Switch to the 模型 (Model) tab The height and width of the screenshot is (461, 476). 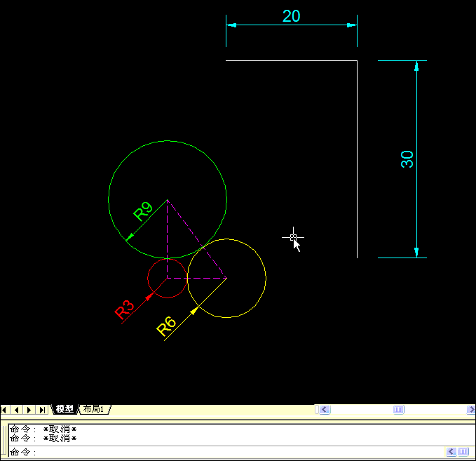(64, 409)
